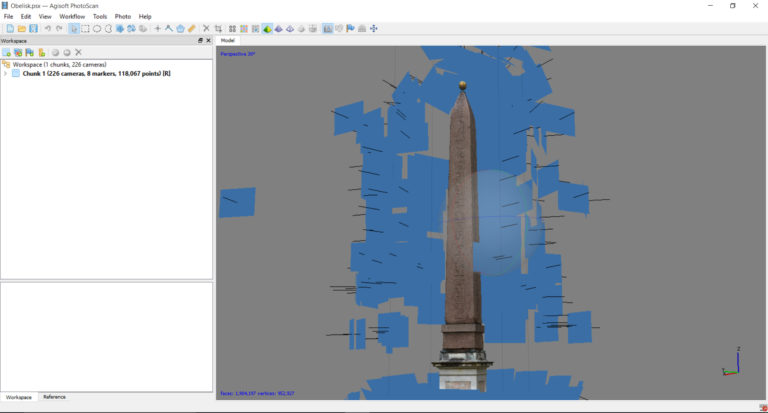Expand the Chunk 1 tree node

coord(5,73)
